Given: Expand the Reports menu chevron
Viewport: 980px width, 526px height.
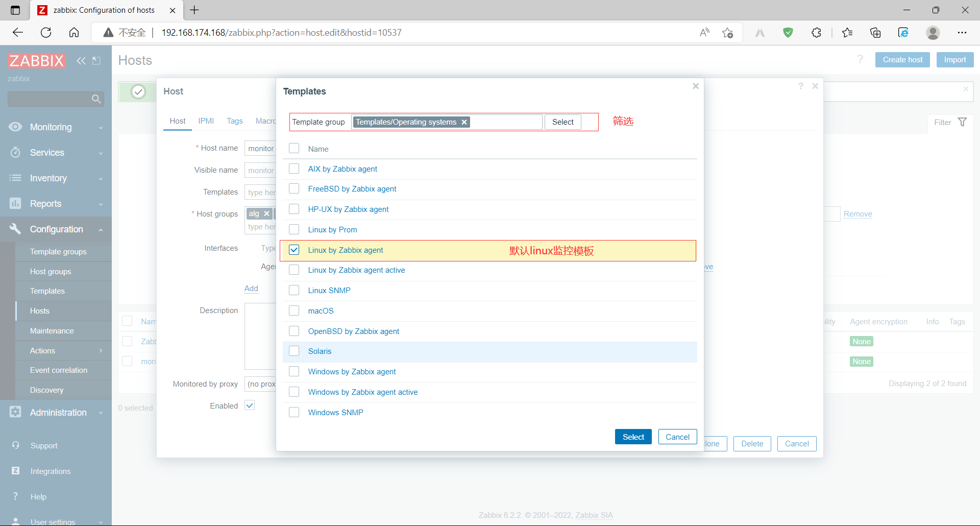Looking at the screenshot, I should 101,204.
